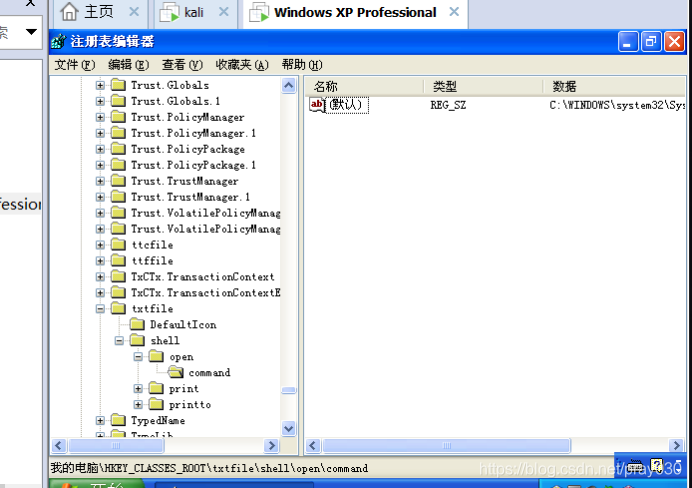This screenshot has height=488, width=692.
Task: Click the tree pane vertical scrollbar thumb
Action: (x=289, y=390)
